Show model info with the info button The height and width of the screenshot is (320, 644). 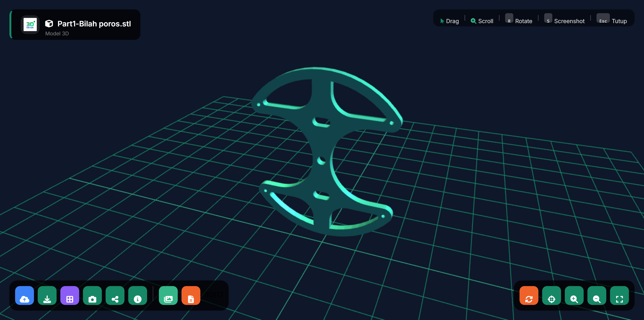tap(137, 295)
